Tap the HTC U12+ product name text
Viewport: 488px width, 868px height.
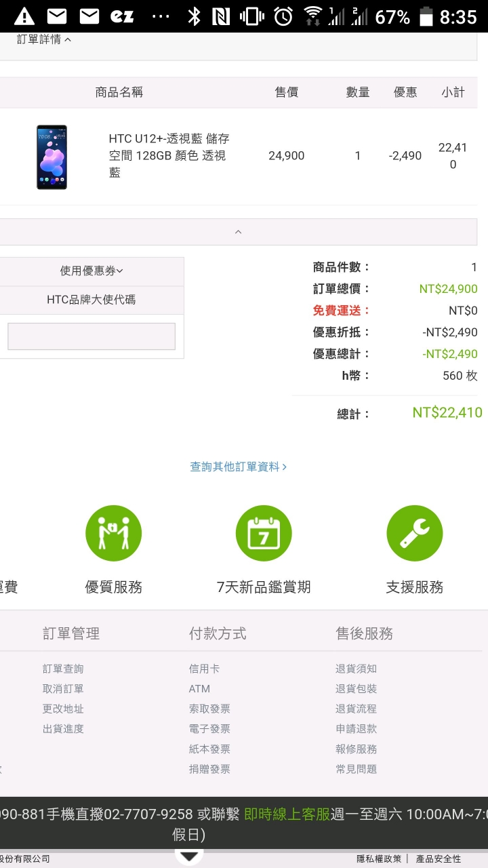[169, 155]
